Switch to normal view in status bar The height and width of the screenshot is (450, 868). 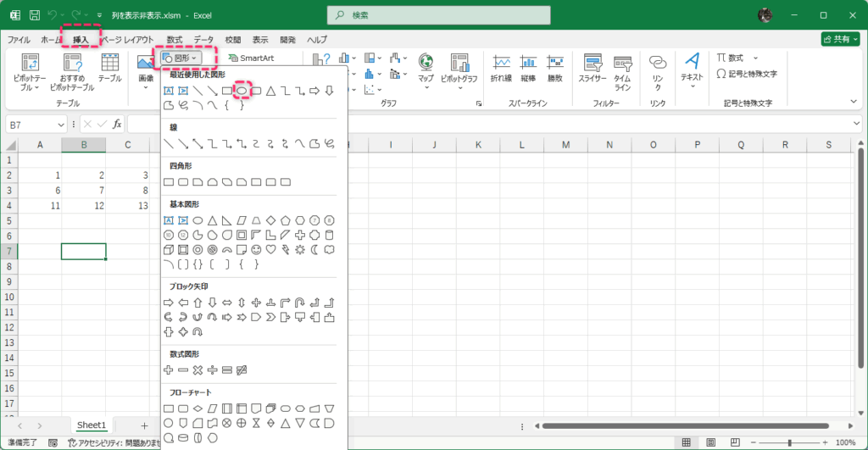coord(686,442)
